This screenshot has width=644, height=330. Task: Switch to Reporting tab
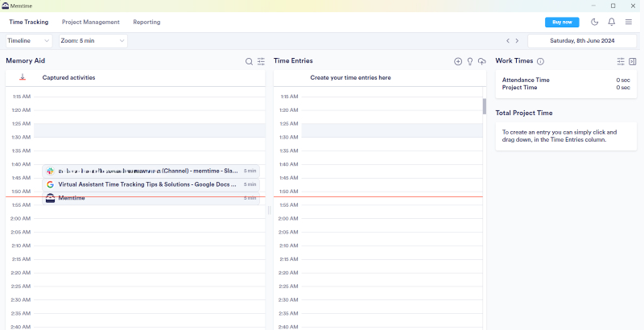coord(147,23)
